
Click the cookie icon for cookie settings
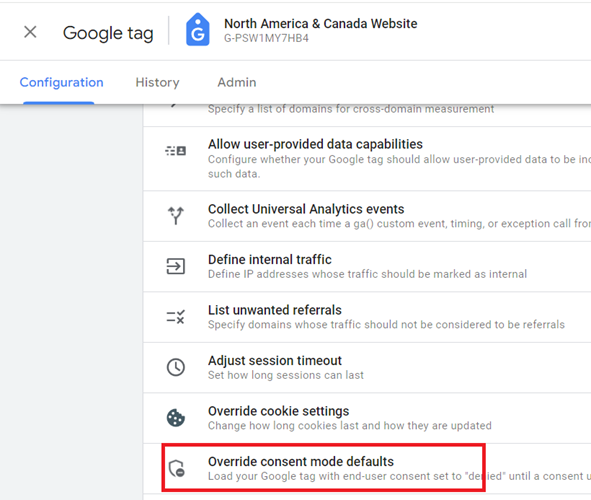pyautogui.click(x=176, y=417)
